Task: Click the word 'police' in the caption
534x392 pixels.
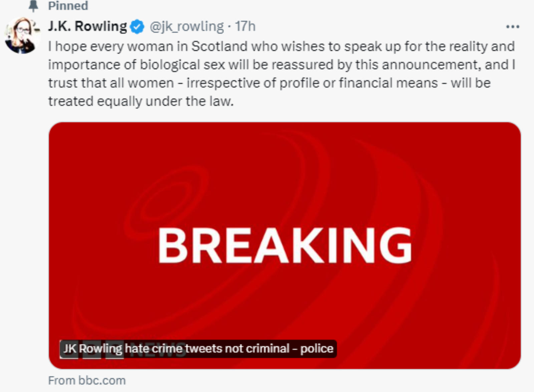Action: coord(317,349)
